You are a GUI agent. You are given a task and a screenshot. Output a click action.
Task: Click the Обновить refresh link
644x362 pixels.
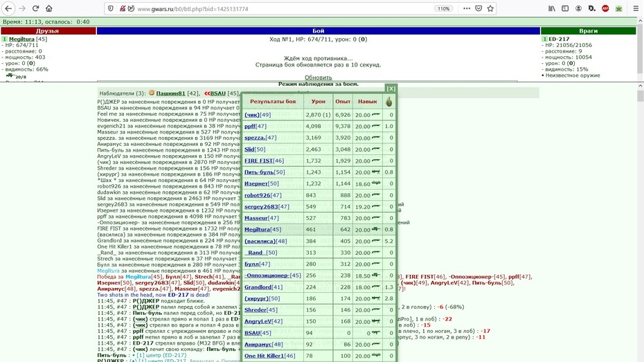319,77
